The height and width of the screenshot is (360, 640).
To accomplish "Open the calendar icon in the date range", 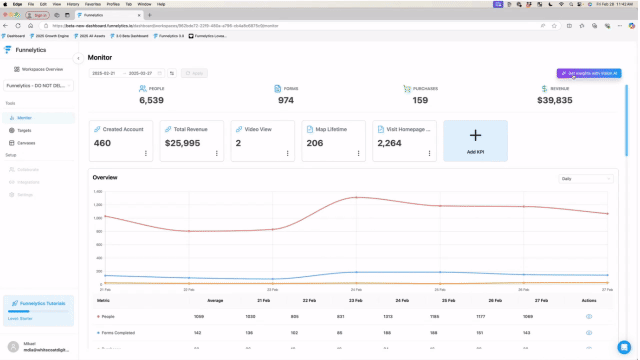I will tap(160, 73).
